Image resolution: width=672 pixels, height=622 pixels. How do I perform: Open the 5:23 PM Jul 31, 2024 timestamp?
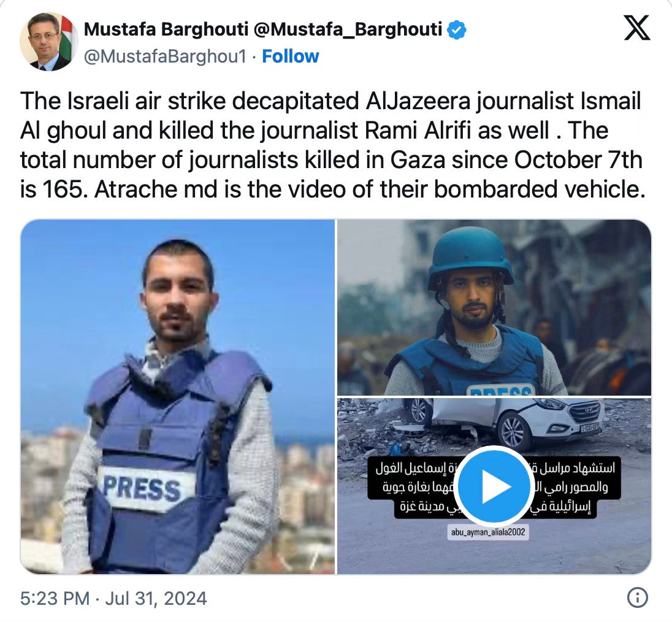coord(113,599)
